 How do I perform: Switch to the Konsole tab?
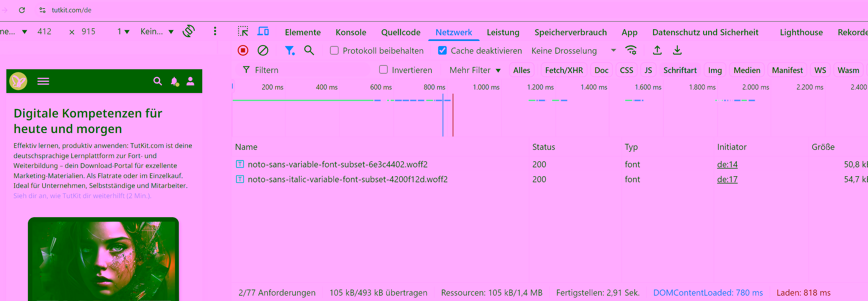point(350,32)
